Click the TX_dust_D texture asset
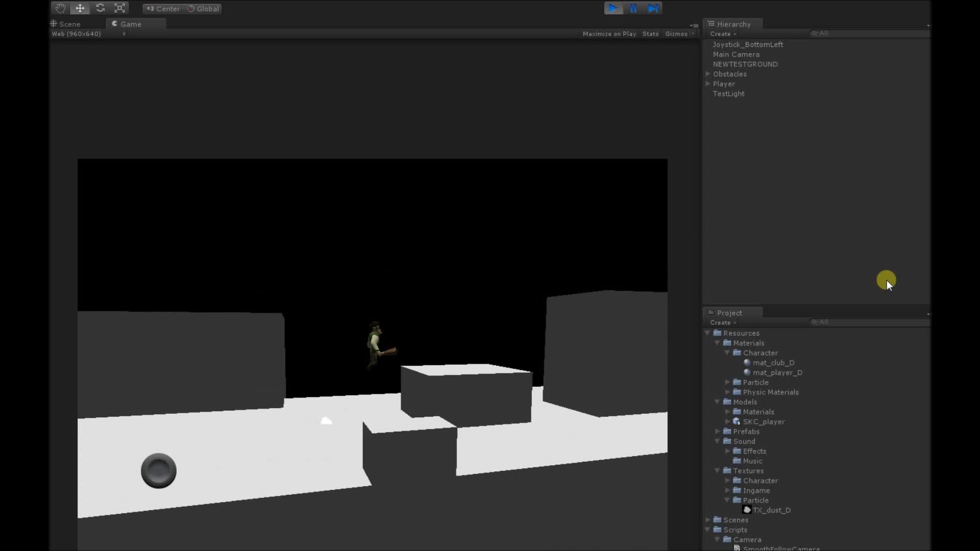 click(x=771, y=510)
